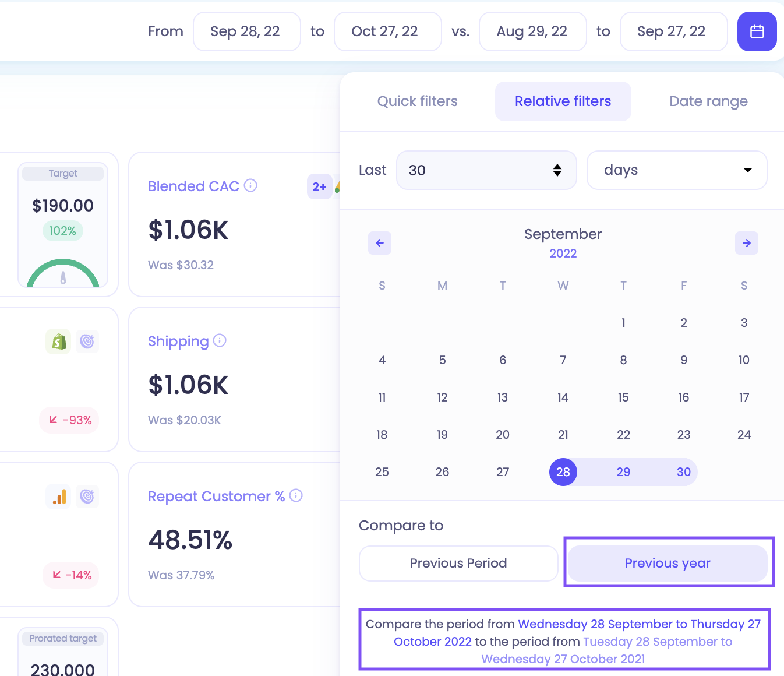Click the Shopify bag icon
This screenshot has height=676, width=784.
[58, 341]
